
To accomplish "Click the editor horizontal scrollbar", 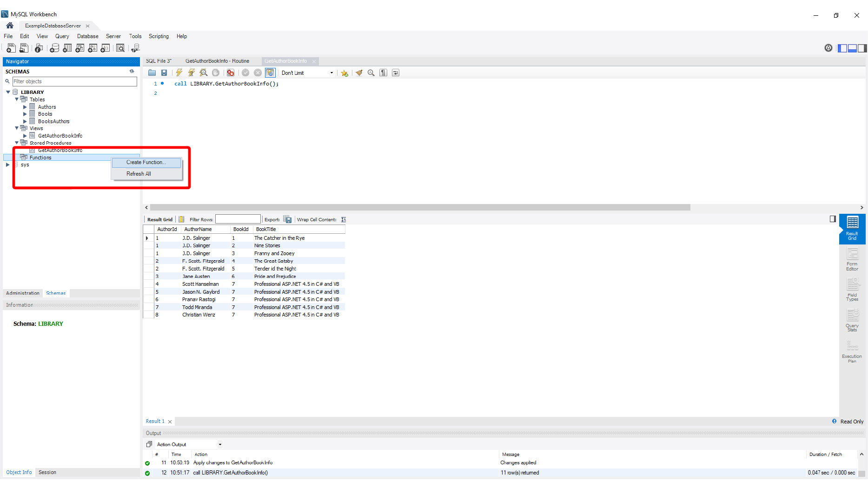I will tap(420, 207).
